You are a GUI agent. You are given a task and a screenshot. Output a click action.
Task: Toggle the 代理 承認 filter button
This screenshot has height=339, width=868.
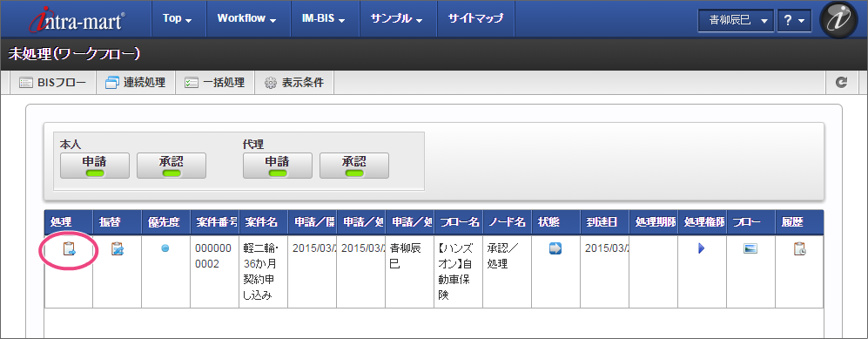354,166
